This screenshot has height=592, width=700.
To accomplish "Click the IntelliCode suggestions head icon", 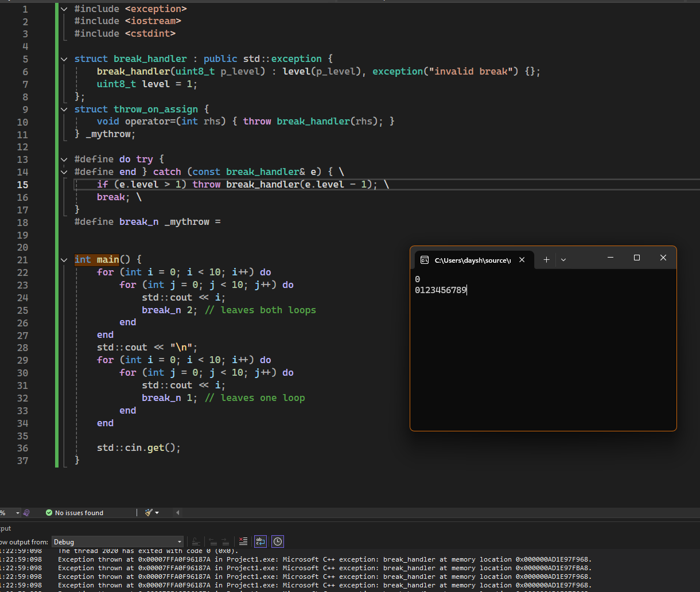I will 26,512.
